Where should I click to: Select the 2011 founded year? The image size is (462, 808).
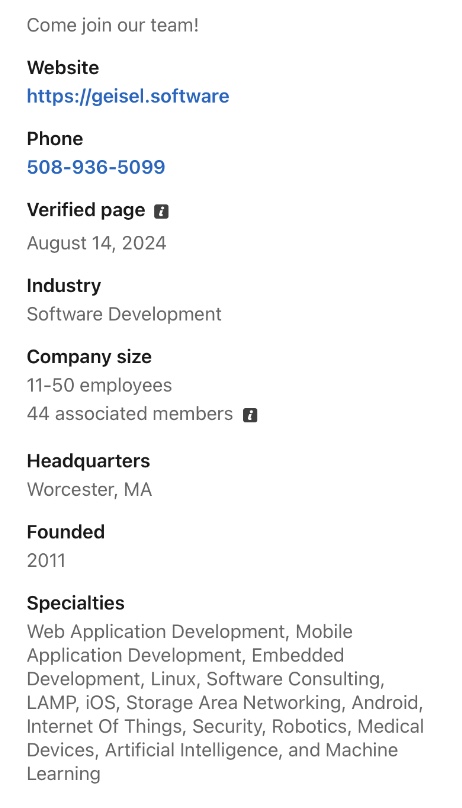[x=46, y=561]
